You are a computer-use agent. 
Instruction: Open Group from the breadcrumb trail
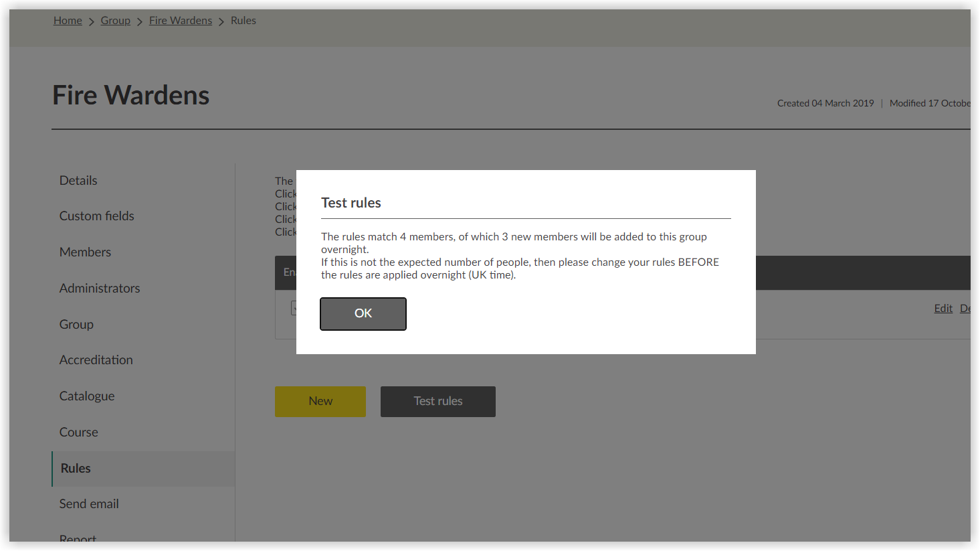click(x=115, y=20)
